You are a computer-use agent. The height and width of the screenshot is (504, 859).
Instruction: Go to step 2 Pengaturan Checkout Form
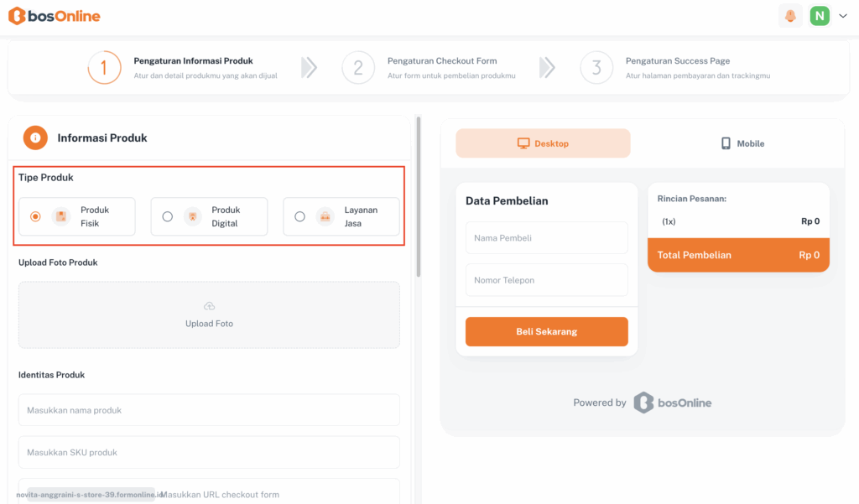pos(358,67)
